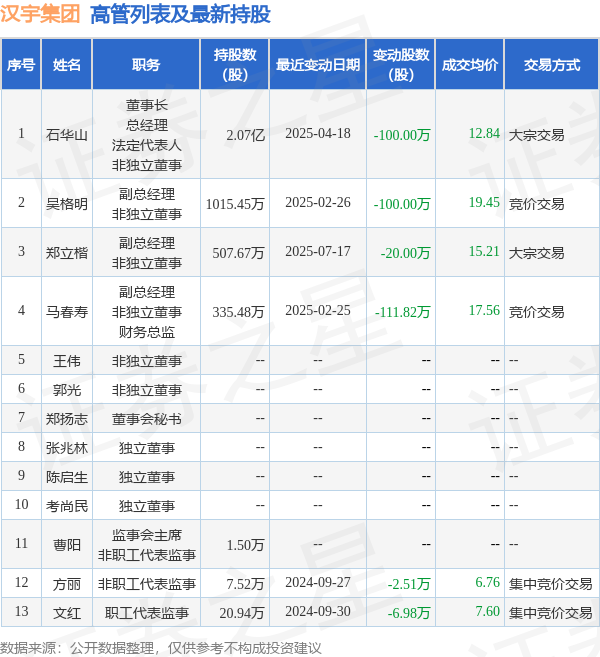The image size is (600, 657).
Task: Click the holding value 1015.45万
Action: pos(235,204)
